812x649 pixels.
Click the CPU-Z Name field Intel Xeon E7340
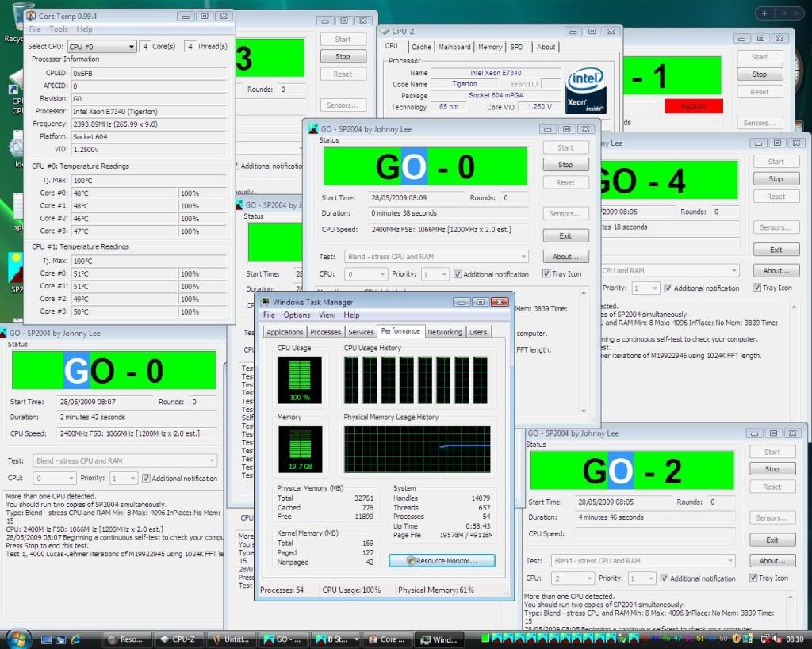[x=496, y=73]
